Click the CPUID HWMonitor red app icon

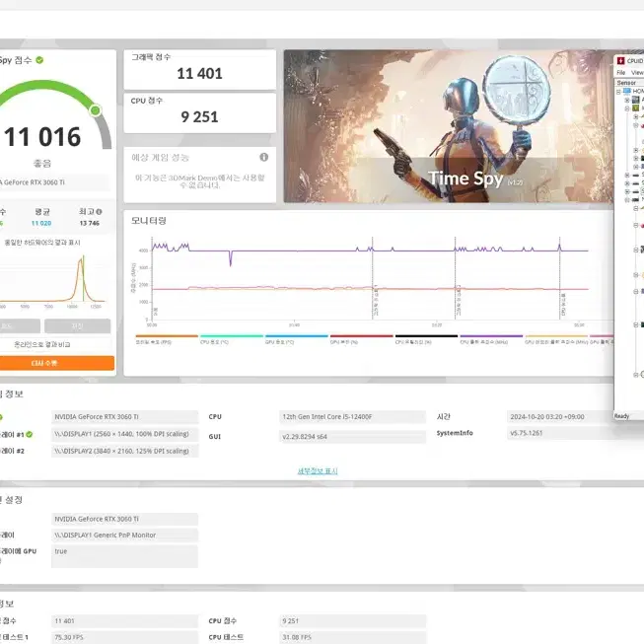(x=620, y=60)
